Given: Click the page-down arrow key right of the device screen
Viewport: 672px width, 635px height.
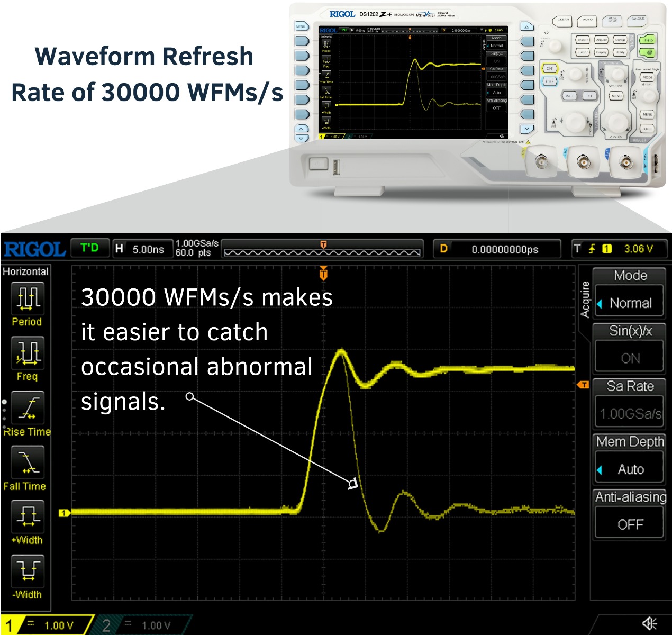Looking at the screenshot, I should coord(527,129).
